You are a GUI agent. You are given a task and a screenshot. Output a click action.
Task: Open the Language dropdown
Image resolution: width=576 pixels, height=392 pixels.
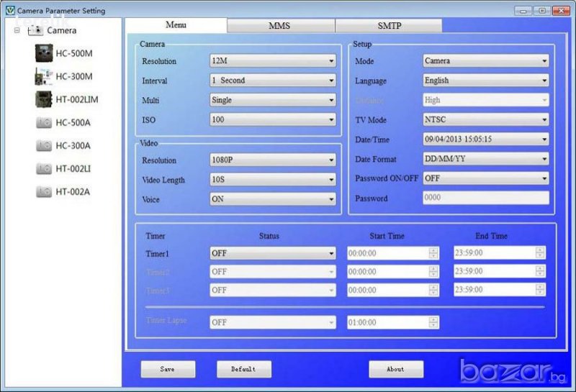486,81
